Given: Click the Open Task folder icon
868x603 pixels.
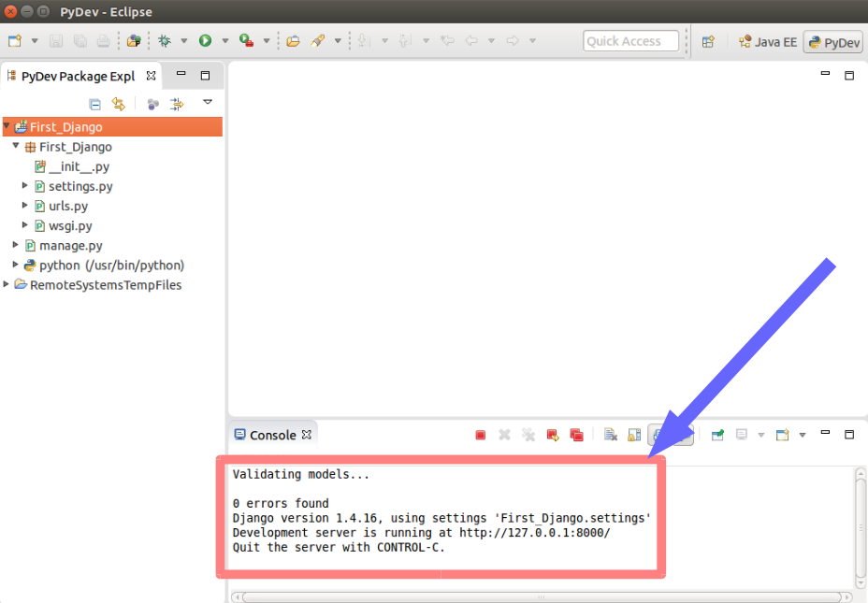Looking at the screenshot, I should coord(293,41).
